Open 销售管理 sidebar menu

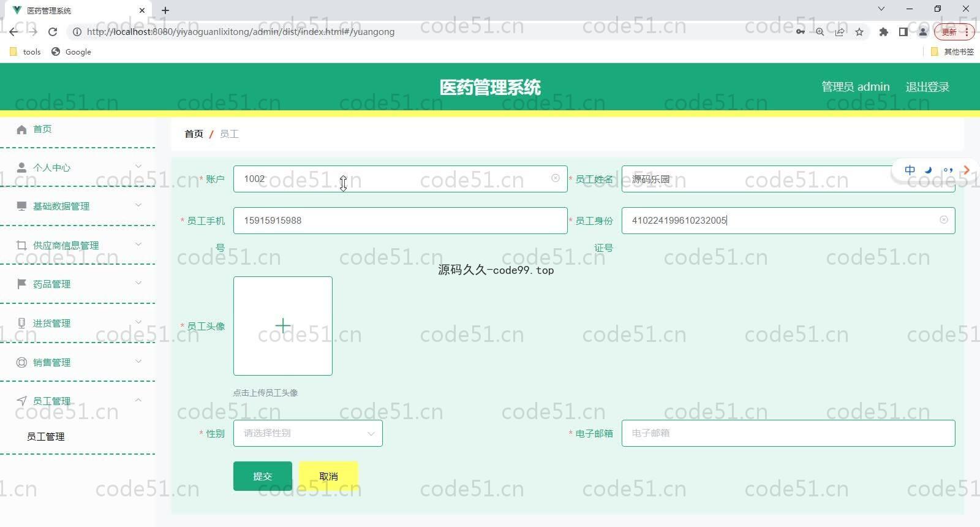(x=51, y=362)
